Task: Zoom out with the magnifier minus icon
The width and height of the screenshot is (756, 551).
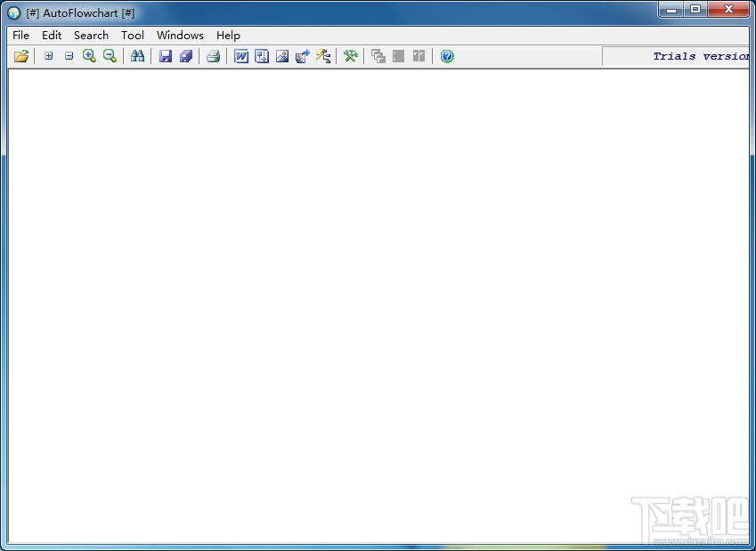Action: [x=110, y=56]
